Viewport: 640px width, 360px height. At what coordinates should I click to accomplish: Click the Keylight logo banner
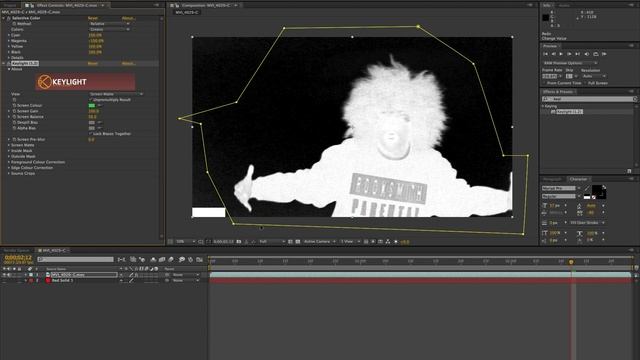coord(86,82)
